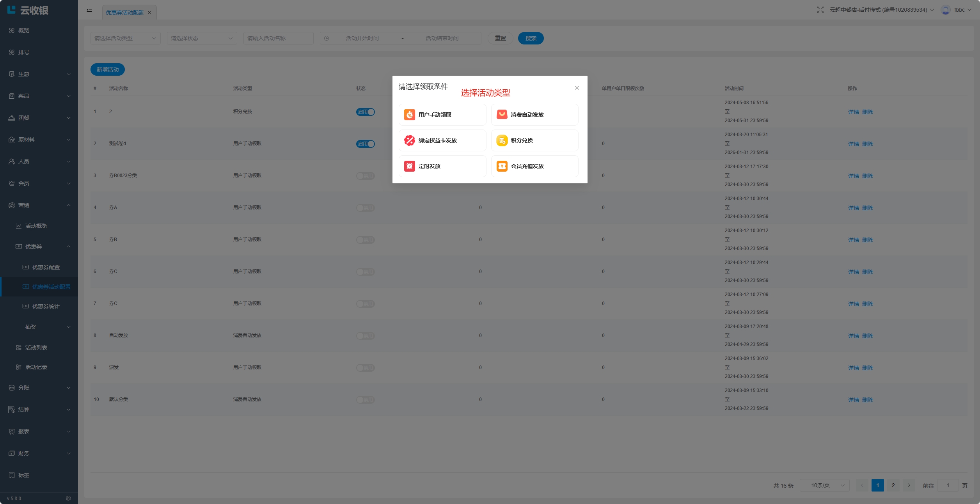The width and height of the screenshot is (980, 504).
Task: Select 用户手动领取 icon in dialog
Action: pyautogui.click(x=409, y=115)
